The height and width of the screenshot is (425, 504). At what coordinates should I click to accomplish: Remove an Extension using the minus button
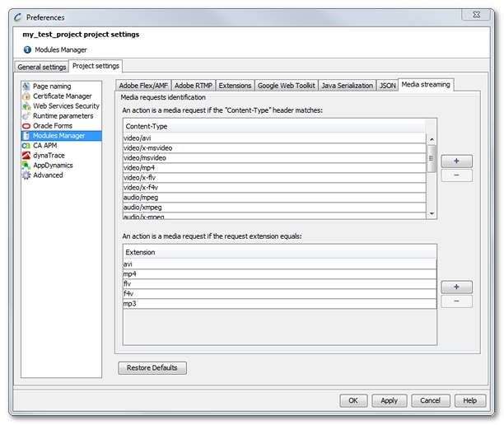point(456,301)
